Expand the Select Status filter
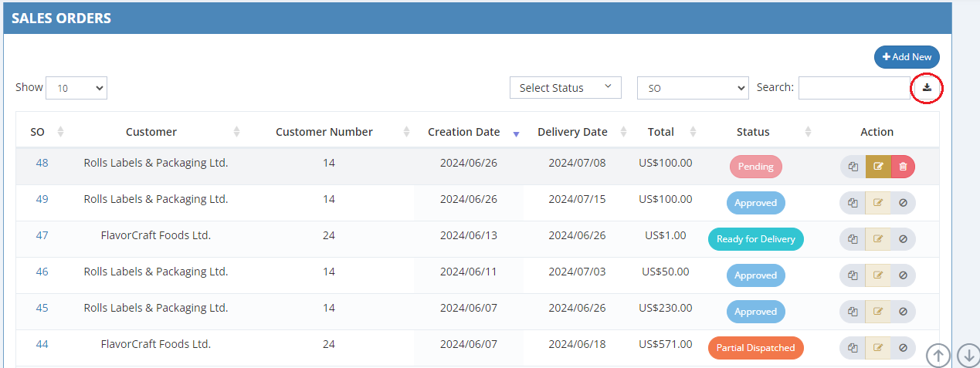Screen dimensions: 980x368 pyautogui.click(x=565, y=88)
